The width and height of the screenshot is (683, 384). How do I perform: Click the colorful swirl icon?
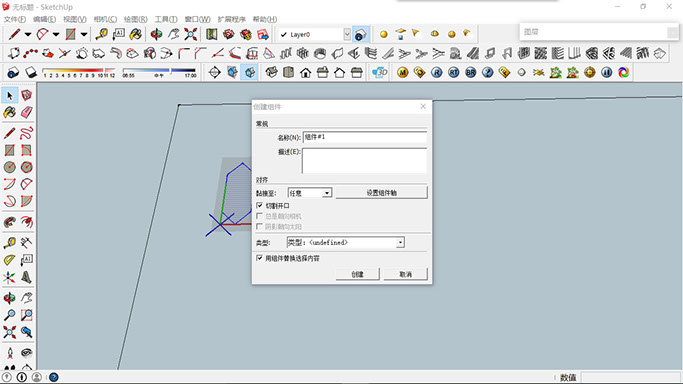click(623, 72)
